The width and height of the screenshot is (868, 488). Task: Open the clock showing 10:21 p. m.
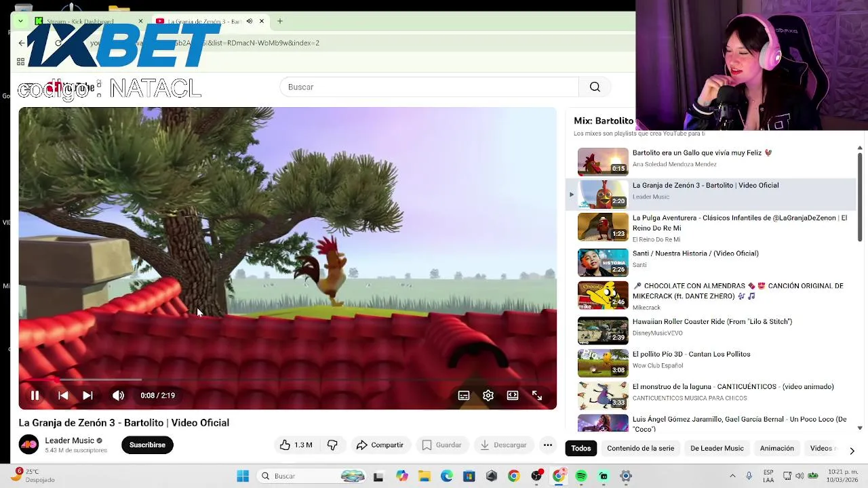(x=844, y=476)
